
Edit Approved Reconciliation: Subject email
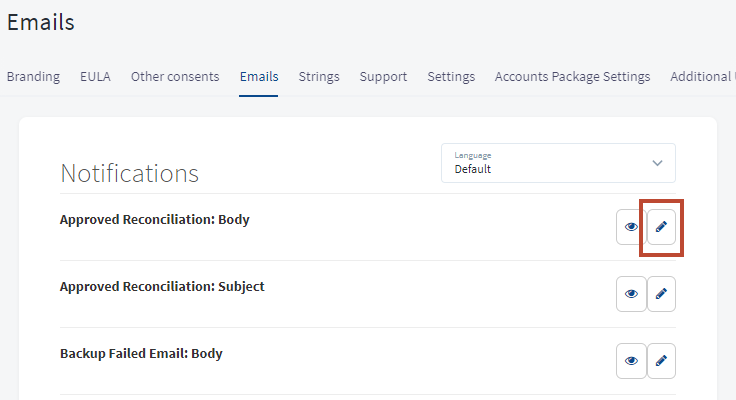pos(661,294)
